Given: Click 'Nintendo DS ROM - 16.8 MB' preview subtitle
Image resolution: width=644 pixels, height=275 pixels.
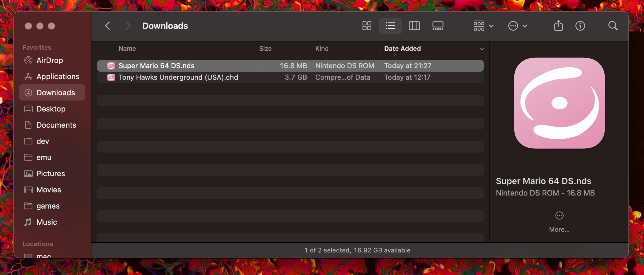Looking at the screenshot, I should click(545, 193).
